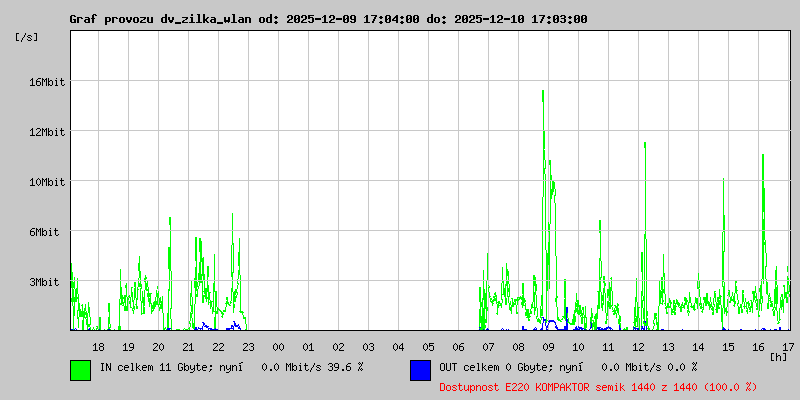This screenshot has width=800, height=400.
Task: Click the '17' hour label on x-axis
Action: (x=787, y=347)
